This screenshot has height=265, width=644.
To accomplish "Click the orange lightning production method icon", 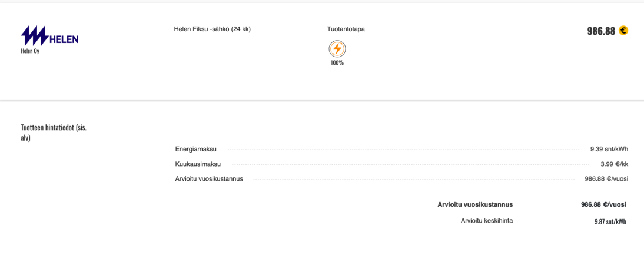I will 337,49.
